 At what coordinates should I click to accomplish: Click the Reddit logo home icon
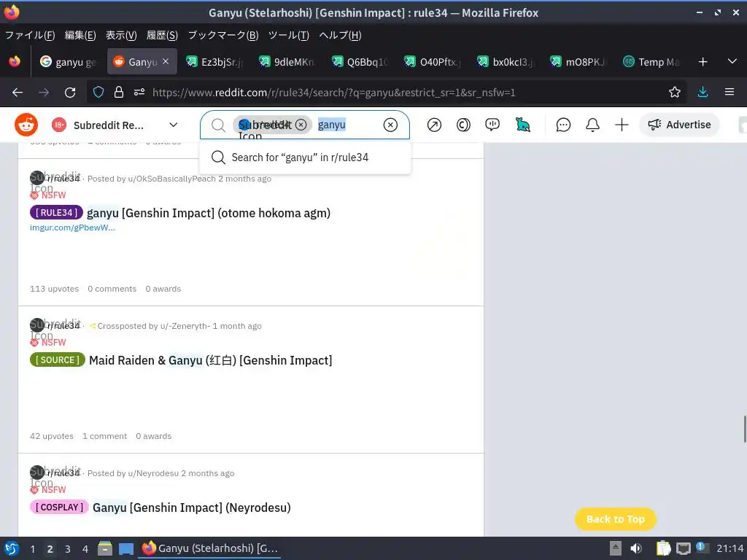point(26,125)
